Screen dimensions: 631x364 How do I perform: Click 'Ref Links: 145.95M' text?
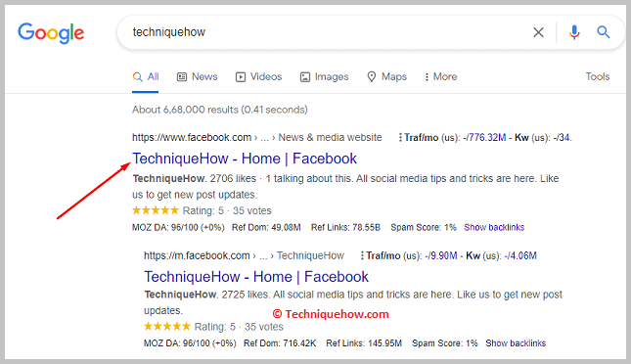[x=364, y=343]
